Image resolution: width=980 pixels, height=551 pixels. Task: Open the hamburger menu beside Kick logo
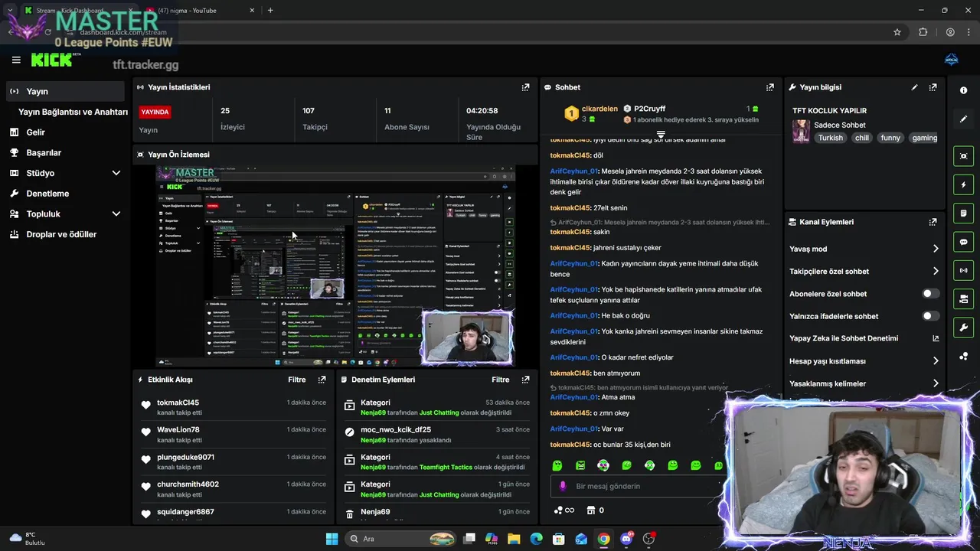tap(16, 60)
